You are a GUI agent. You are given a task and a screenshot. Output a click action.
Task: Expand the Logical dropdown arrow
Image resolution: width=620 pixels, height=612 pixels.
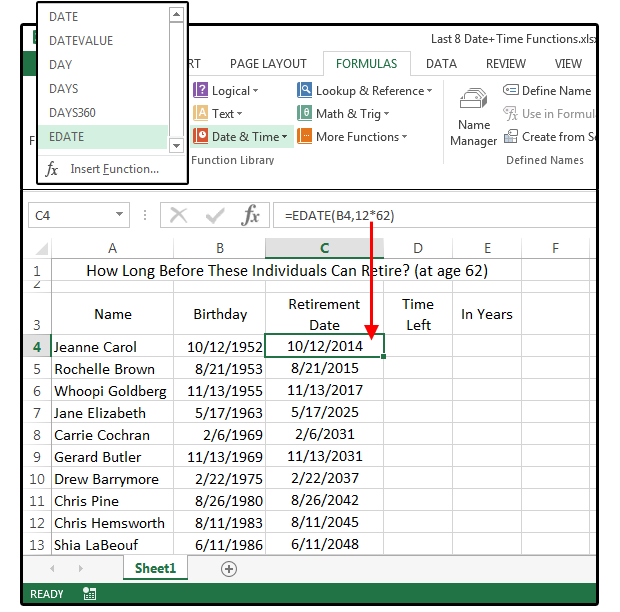click(255, 91)
